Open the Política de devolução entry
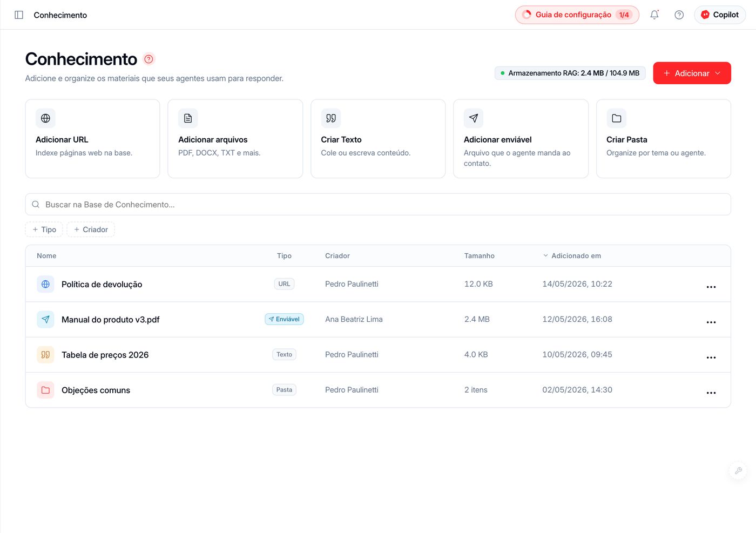The height and width of the screenshot is (533, 756). click(102, 285)
